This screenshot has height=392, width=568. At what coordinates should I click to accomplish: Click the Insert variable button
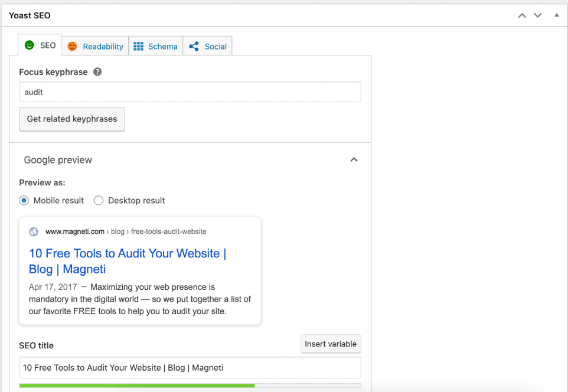click(x=331, y=344)
